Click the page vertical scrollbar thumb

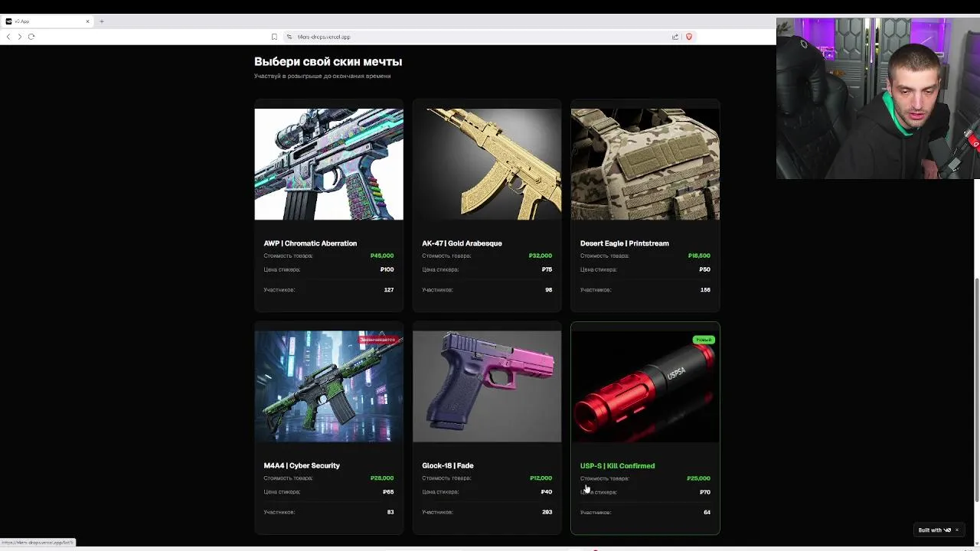click(976, 390)
